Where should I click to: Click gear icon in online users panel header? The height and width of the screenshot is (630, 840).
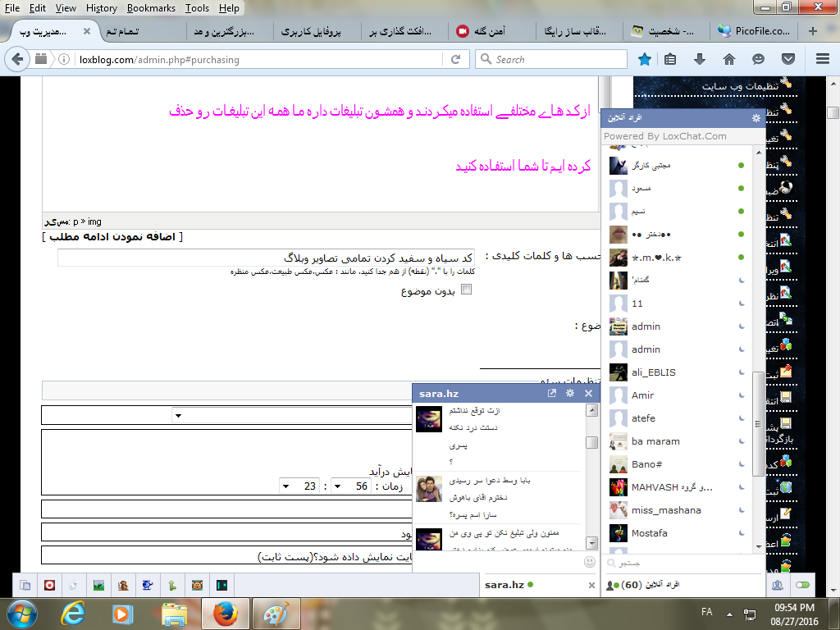(756, 118)
